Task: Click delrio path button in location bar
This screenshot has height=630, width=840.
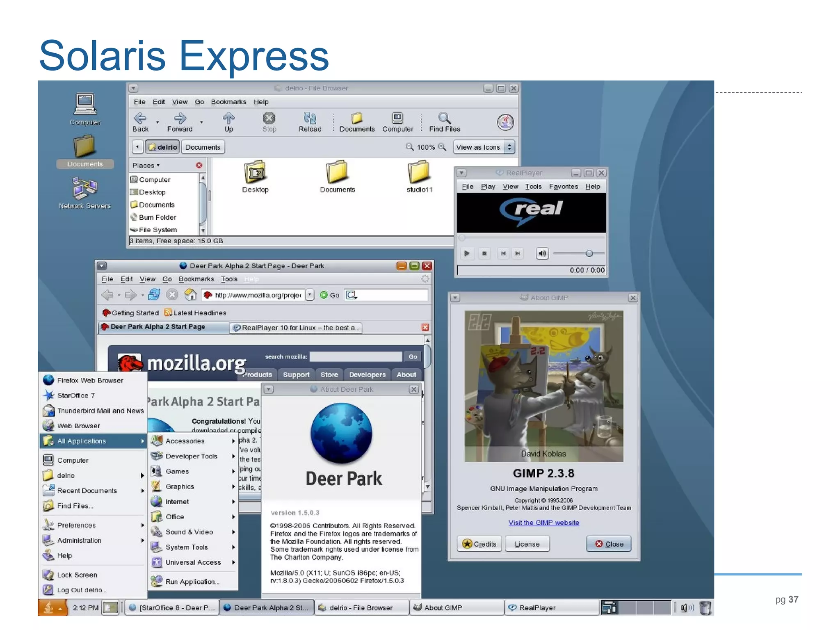Action: click(162, 147)
